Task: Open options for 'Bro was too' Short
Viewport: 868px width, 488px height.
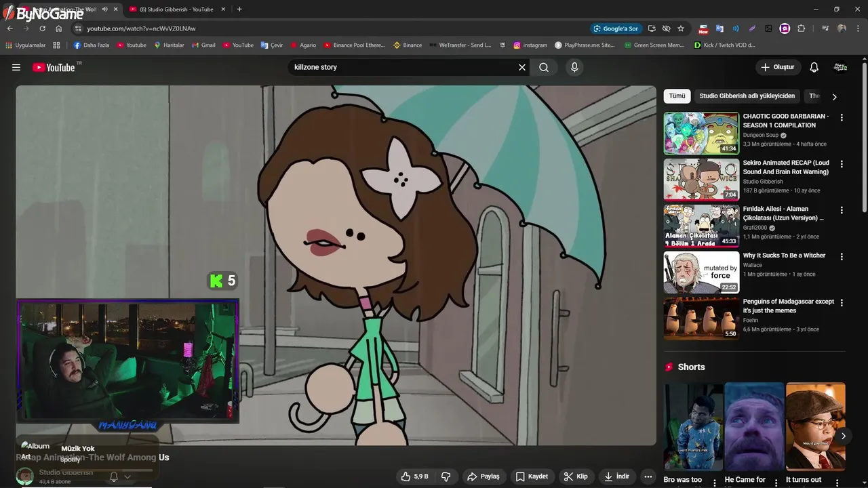Action: (x=714, y=483)
